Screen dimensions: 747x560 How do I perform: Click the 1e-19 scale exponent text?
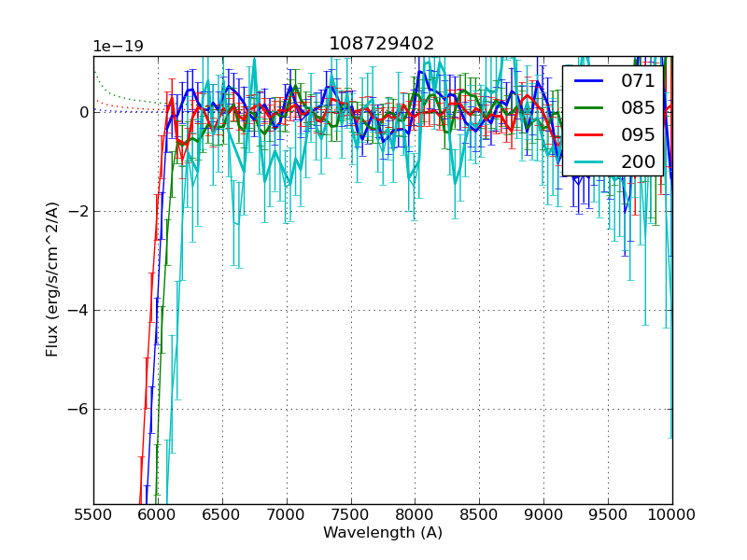click(118, 47)
